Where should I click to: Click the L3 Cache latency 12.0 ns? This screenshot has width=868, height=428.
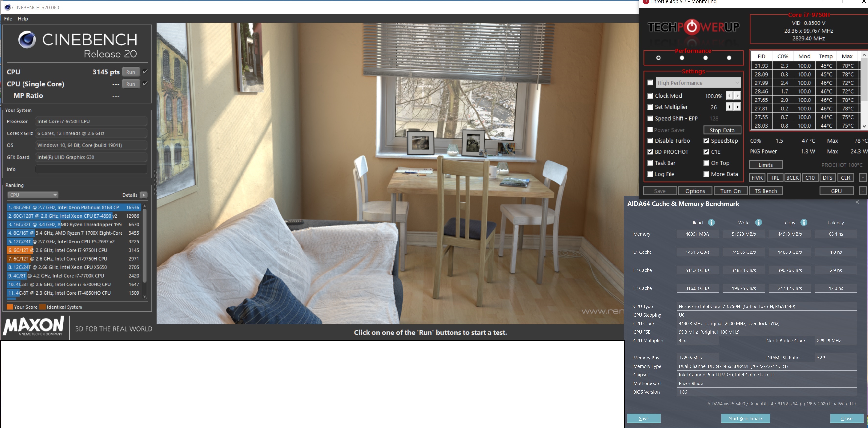pos(836,288)
